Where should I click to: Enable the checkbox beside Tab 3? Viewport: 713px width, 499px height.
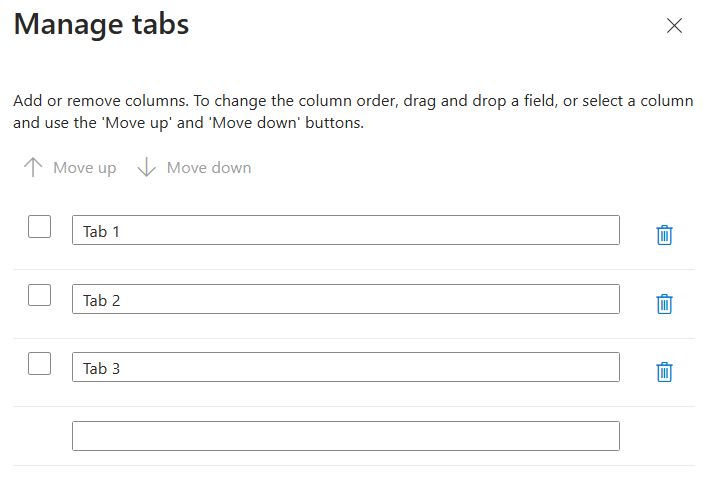pos(40,363)
